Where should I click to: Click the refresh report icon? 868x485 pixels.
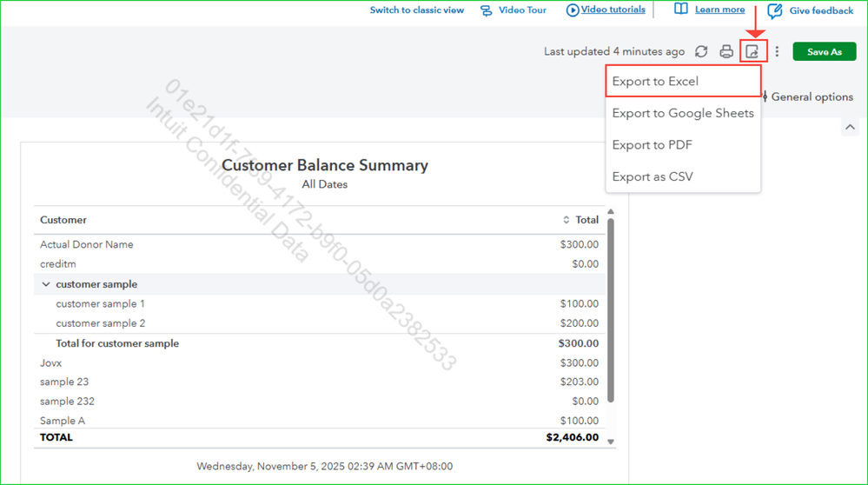click(x=701, y=51)
